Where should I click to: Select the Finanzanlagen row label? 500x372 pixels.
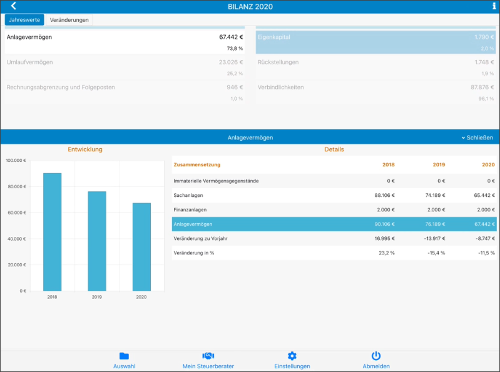(x=190, y=210)
